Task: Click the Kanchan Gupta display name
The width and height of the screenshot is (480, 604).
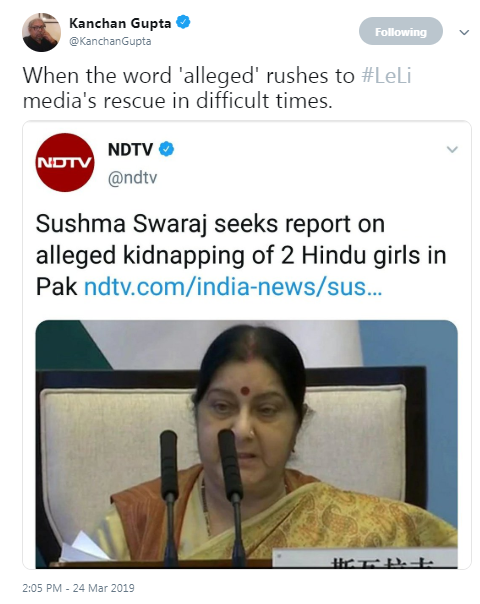Action: click(x=120, y=23)
